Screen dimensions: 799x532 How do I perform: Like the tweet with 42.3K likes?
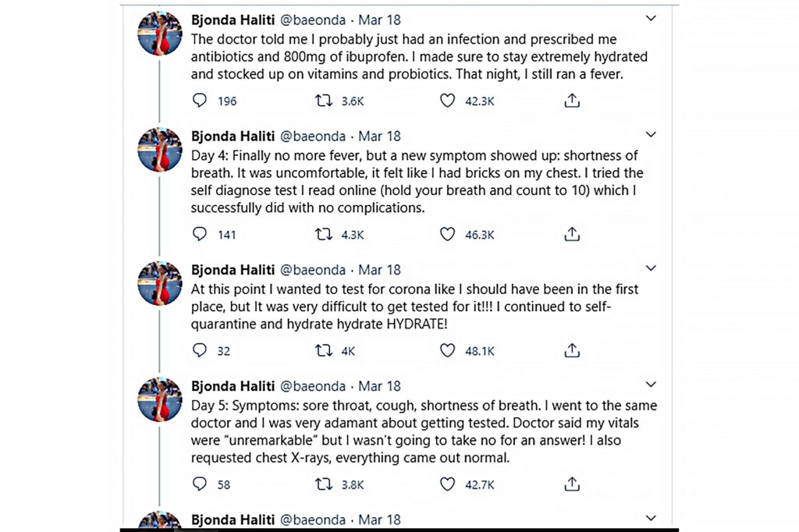(447, 101)
